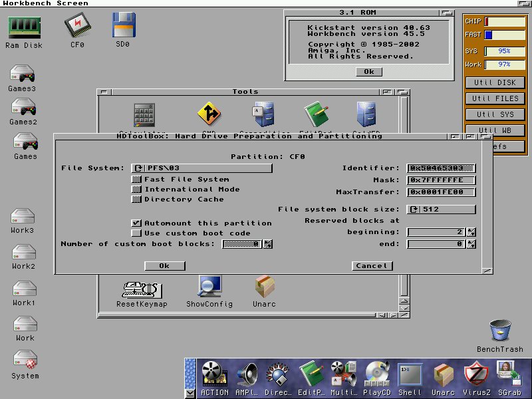The image size is (532, 399).
Task: Click the Work 97% usage gauge
Action: [x=505, y=65]
